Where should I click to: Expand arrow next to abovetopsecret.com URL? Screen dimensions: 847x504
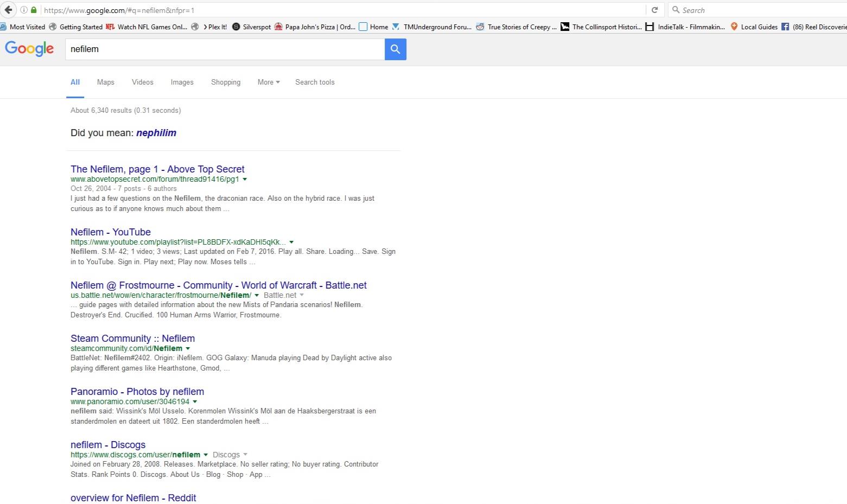coord(245,179)
